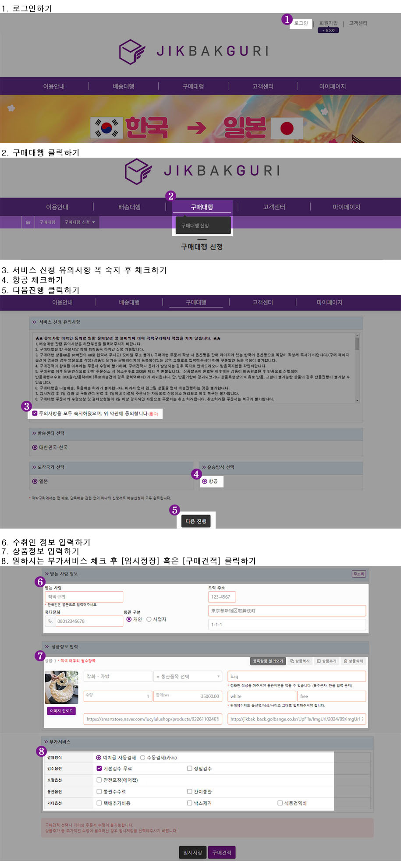Click the phone icon beside the 휴대전화 field
Image resolution: width=401 pixels, height=868 pixels.
(x=50, y=621)
